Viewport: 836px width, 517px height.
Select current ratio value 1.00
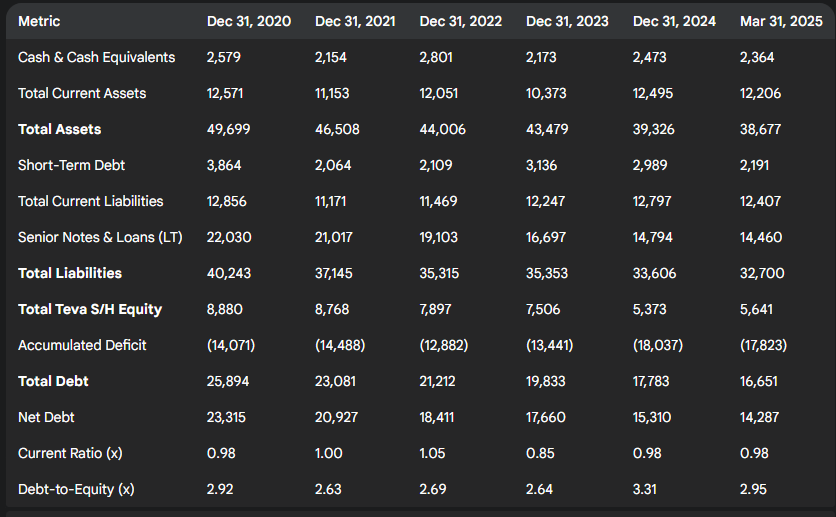click(328, 453)
